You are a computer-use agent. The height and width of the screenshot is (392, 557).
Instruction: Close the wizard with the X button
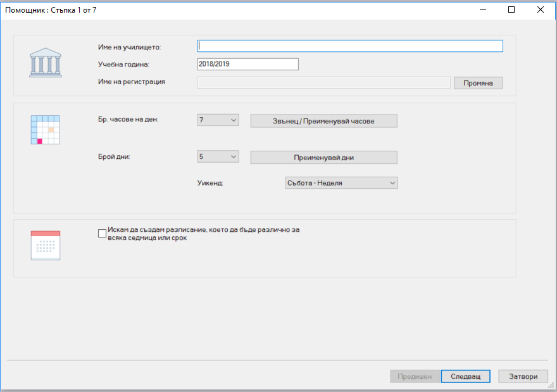pos(541,9)
